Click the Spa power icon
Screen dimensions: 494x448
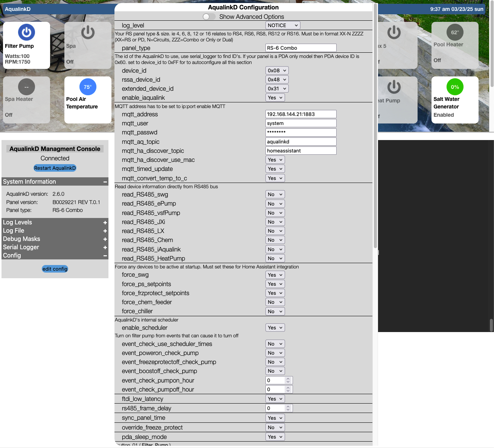point(88,32)
